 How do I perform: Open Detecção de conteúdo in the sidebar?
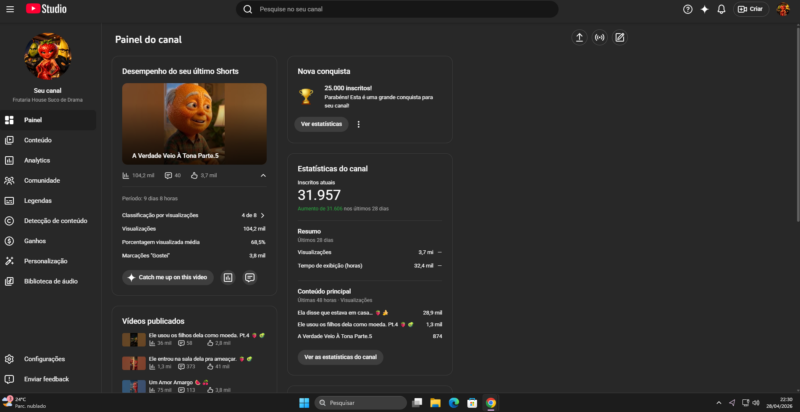point(48,221)
